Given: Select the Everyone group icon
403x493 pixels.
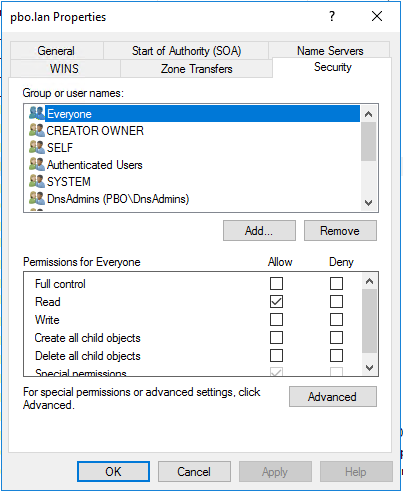Looking at the screenshot, I should click(x=37, y=113).
